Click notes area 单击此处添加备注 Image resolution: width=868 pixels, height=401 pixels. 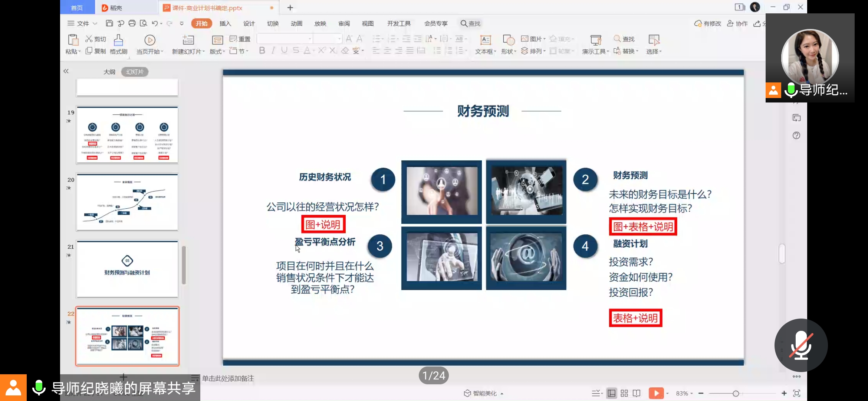(x=228, y=378)
